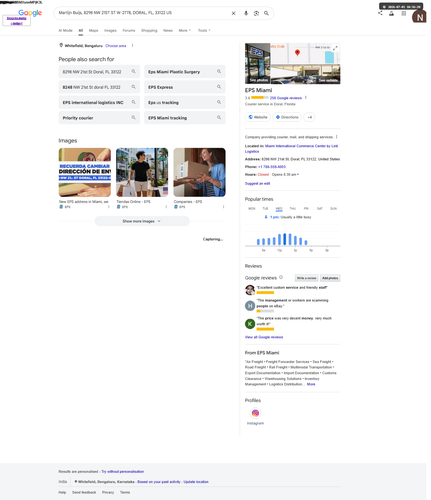Screen dimensions: 431x500
Task: Expand From EPS Miami text with More
Action: pos(311,384)
